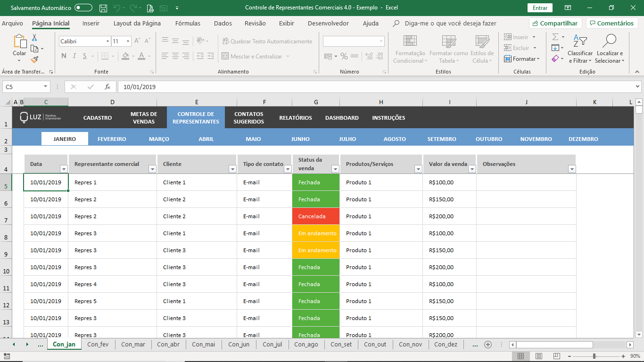Screen dimensions: 644x362
Task: Click Excluir cells button
Action: point(517,48)
